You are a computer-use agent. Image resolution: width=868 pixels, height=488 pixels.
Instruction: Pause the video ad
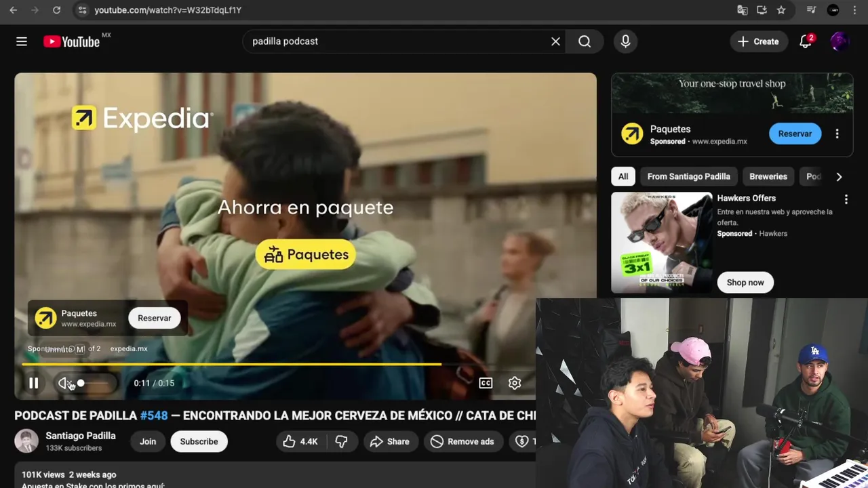[x=33, y=383]
